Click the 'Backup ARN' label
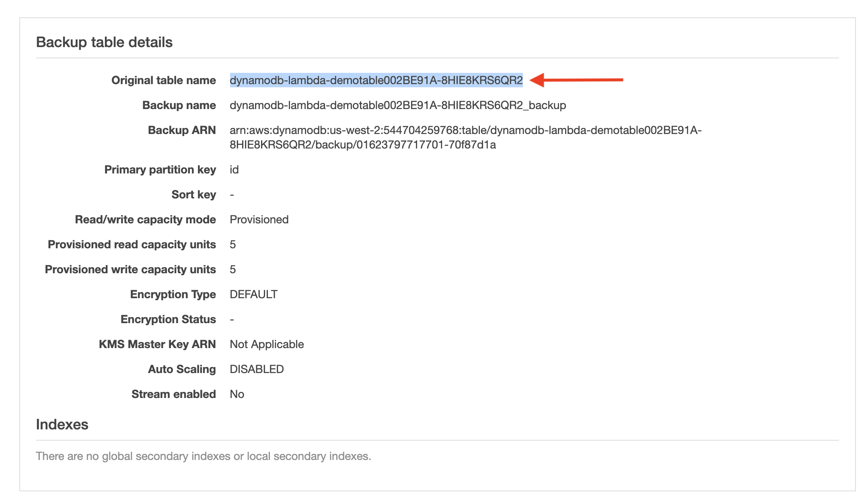This screenshot has height=501, width=868. (182, 130)
